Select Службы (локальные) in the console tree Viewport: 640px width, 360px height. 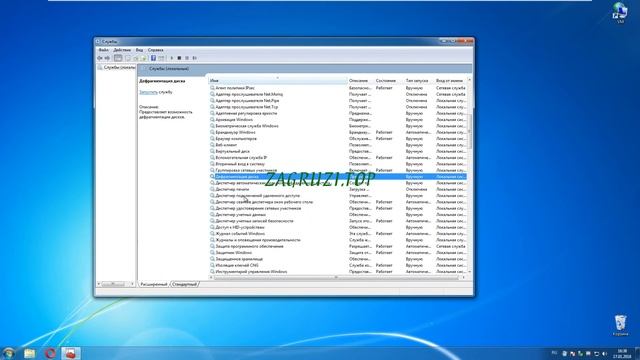[x=119, y=67]
